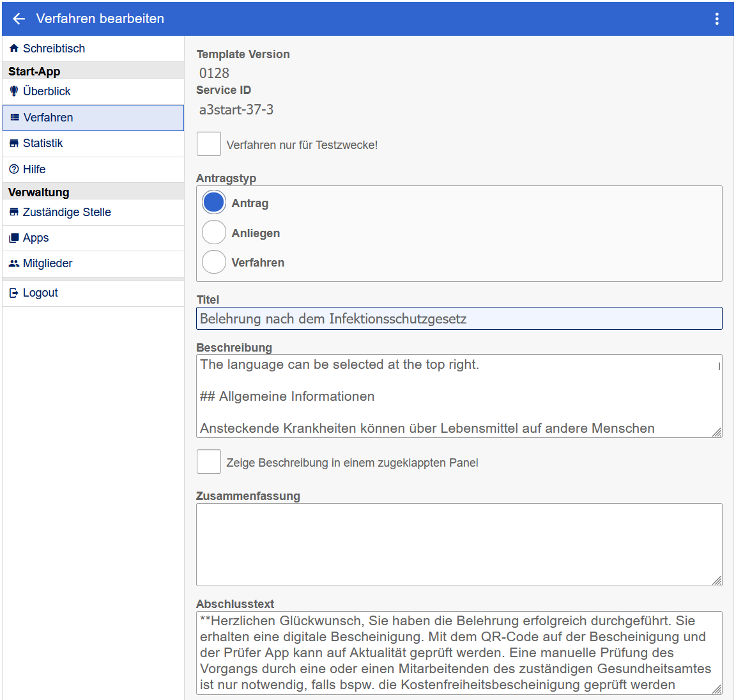736x700 pixels.
Task: Click into the Beschreibung text area
Action: click(459, 396)
